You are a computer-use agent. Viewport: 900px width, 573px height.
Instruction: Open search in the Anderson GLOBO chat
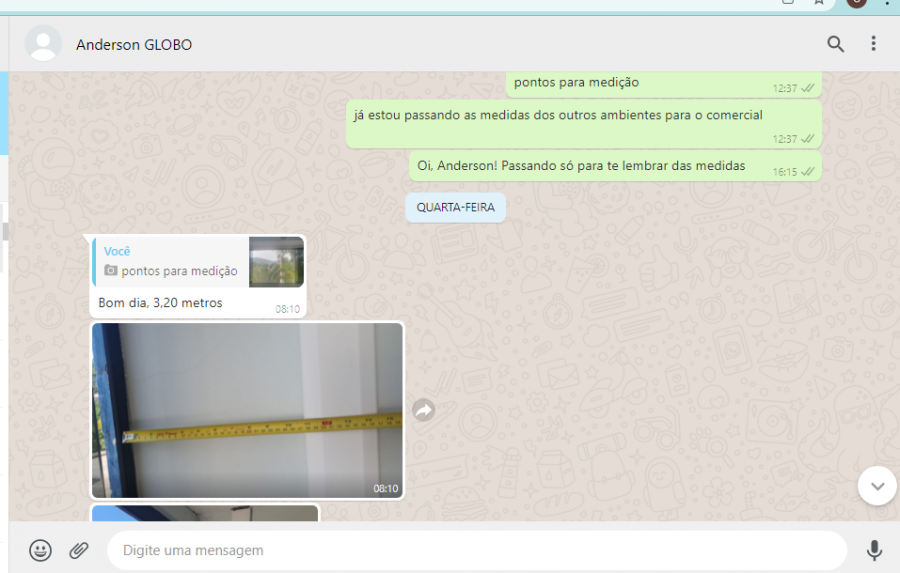(835, 44)
